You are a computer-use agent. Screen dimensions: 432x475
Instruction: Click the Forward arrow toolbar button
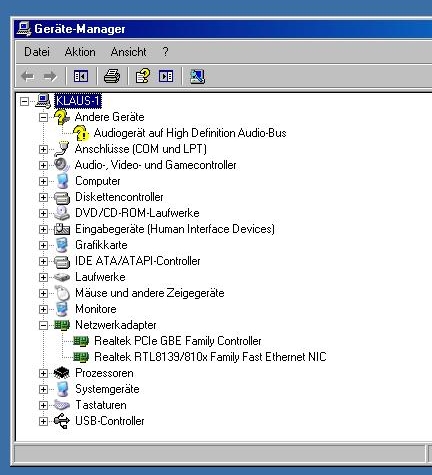pos(50,76)
